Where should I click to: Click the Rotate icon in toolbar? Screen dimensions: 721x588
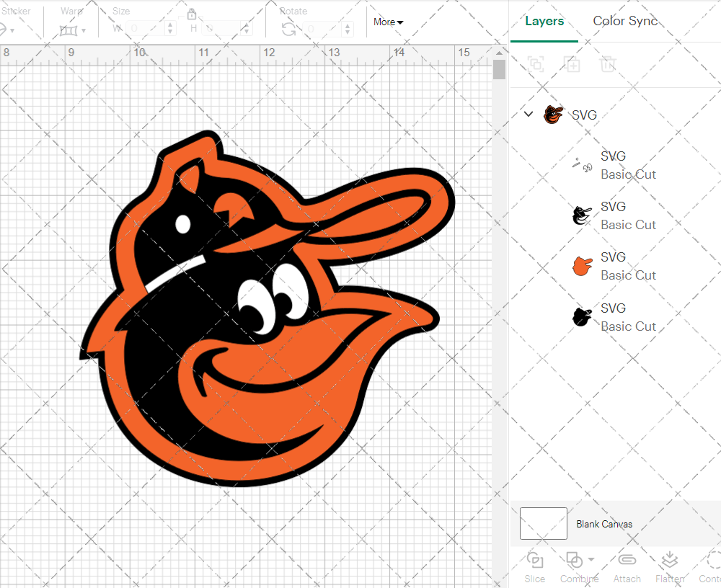click(288, 29)
